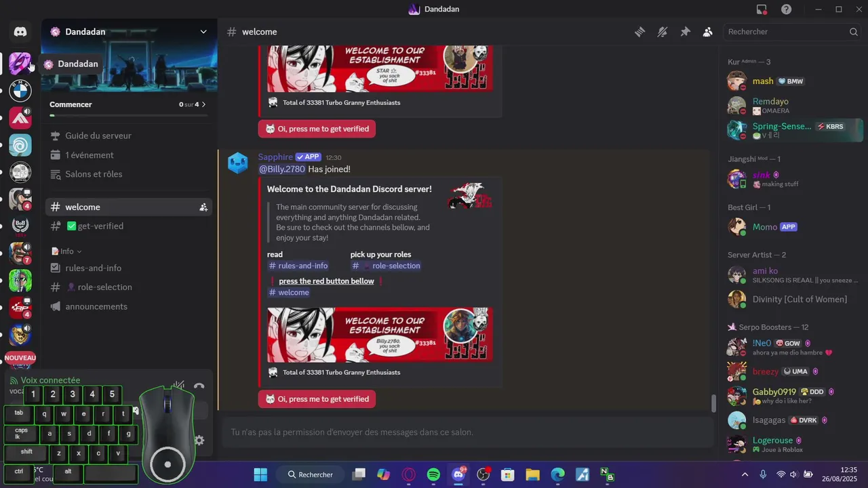Disconnect from voice using phone icon
This screenshot has width=868, height=488.
coord(199,386)
